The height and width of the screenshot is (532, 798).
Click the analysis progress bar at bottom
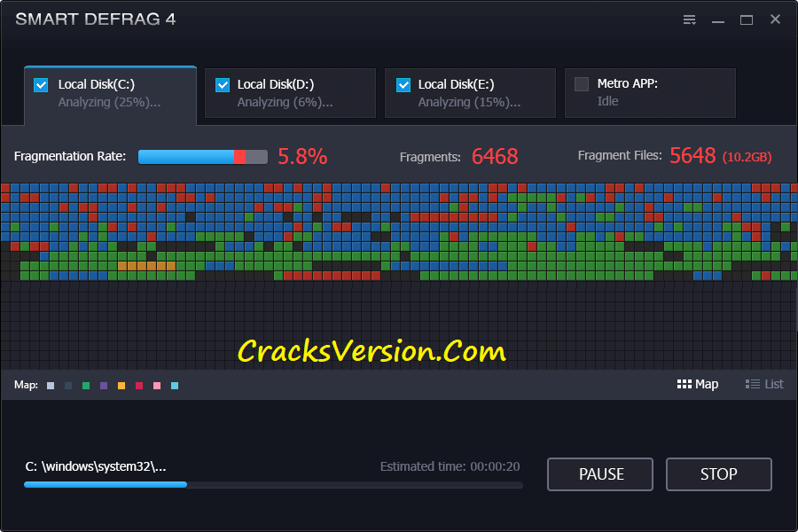(273, 485)
